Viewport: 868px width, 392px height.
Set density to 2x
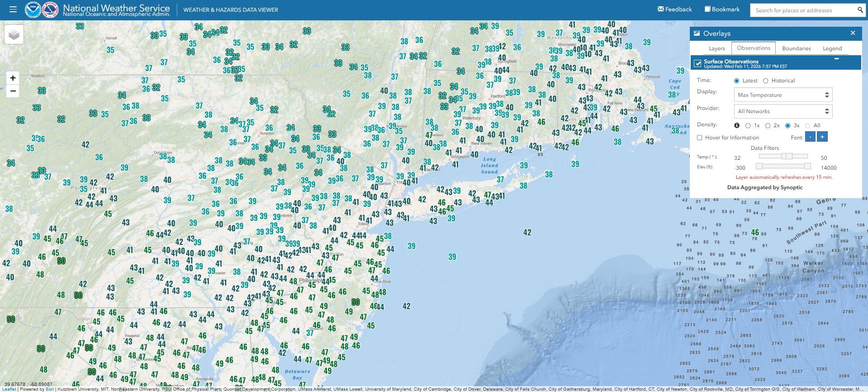[x=768, y=125]
